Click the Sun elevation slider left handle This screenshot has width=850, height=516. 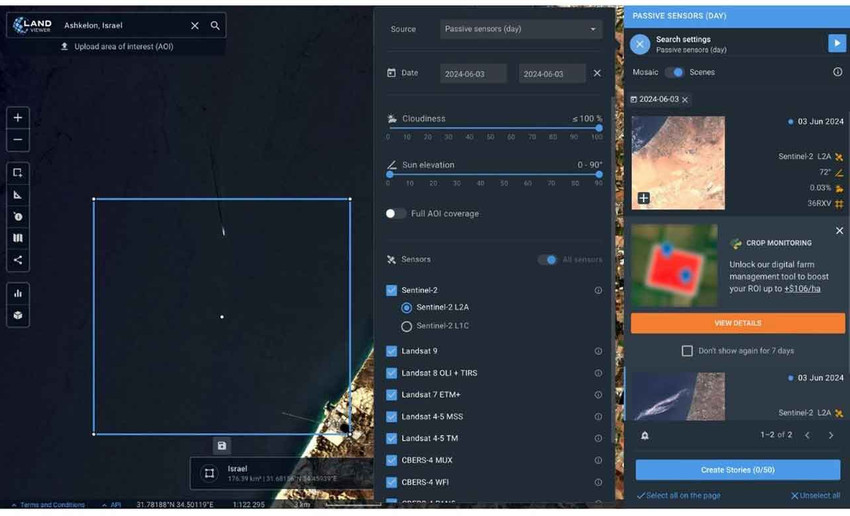390,175
